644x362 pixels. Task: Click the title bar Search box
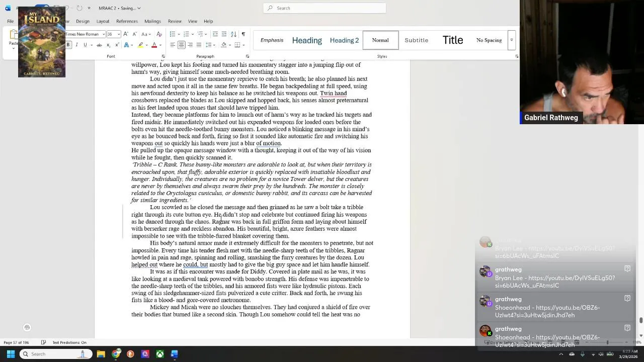tap(325, 8)
